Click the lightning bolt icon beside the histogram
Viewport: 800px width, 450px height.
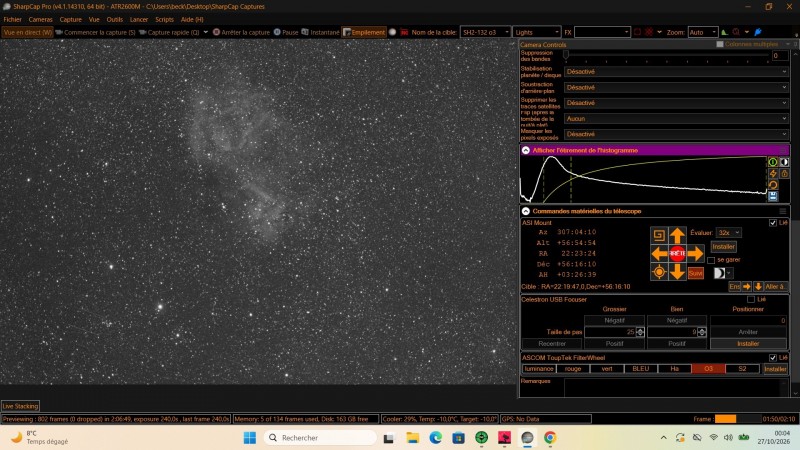click(x=773, y=173)
